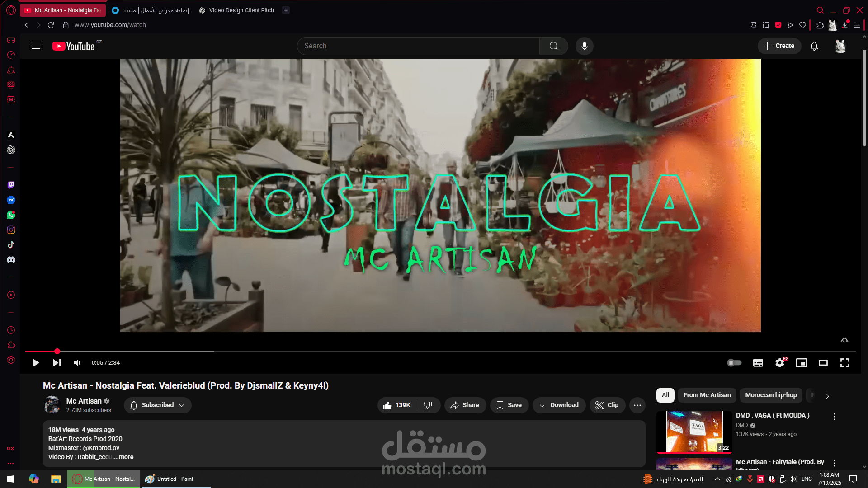This screenshot has width=868, height=488.
Task: Click the search magnifier button
Action: coord(553,46)
